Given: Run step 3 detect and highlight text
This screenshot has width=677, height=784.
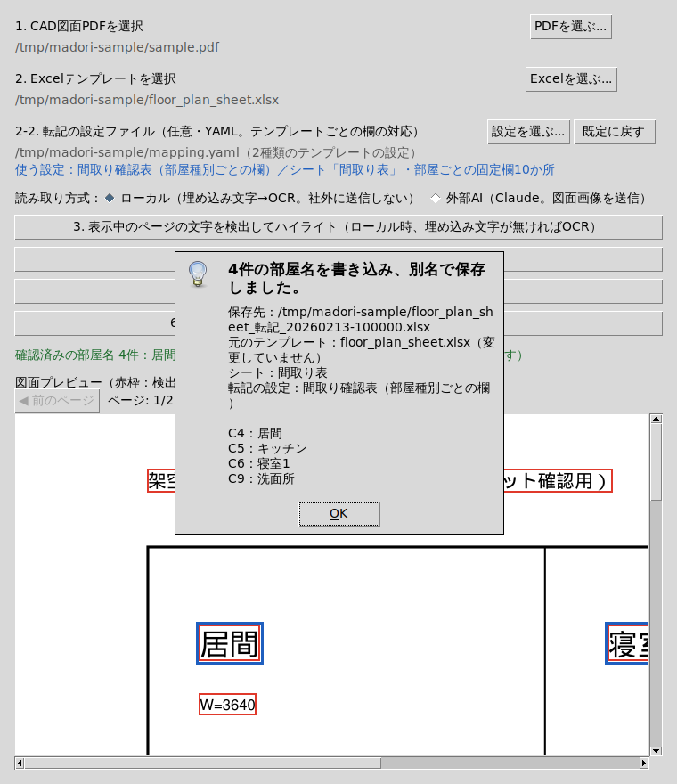Looking at the screenshot, I should pos(338,227).
